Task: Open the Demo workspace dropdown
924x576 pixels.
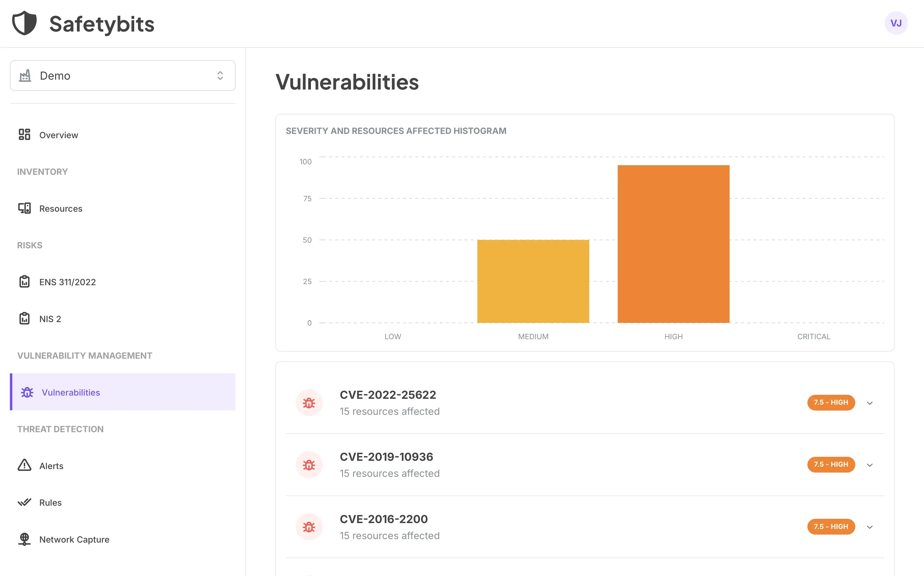Action: (x=122, y=76)
